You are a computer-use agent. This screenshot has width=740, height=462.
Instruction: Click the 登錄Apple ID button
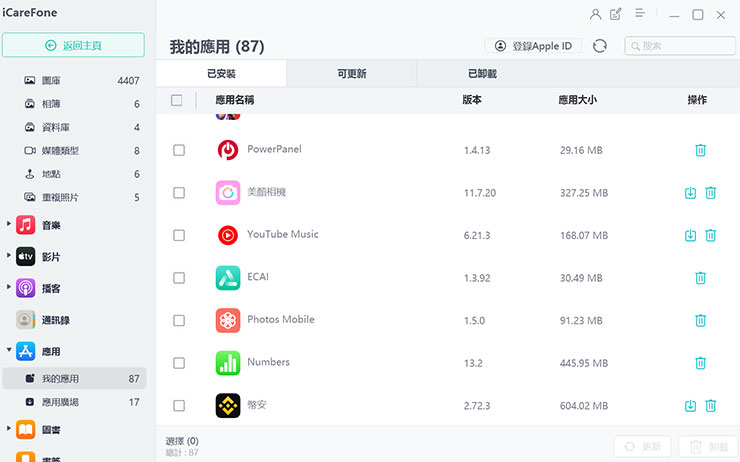[x=533, y=46]
